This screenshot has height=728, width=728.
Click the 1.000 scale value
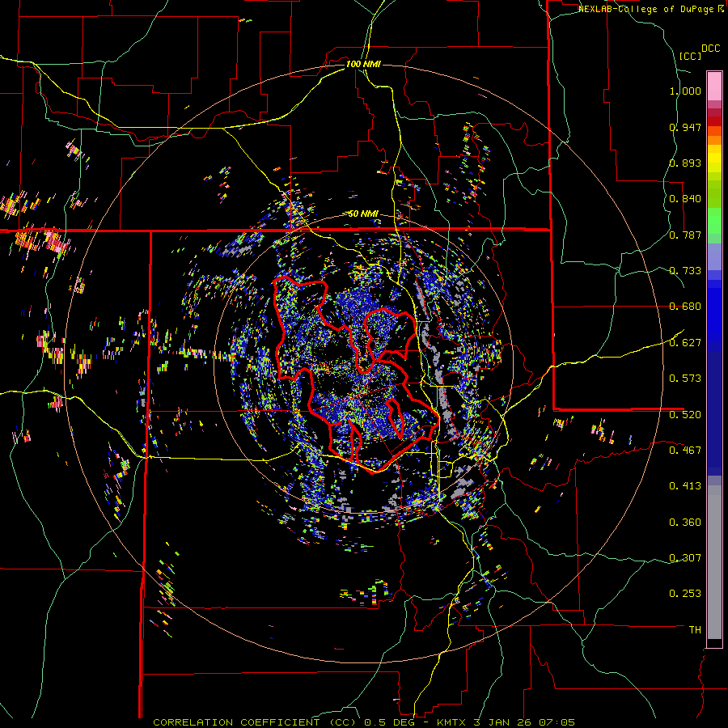coord(685,91)
